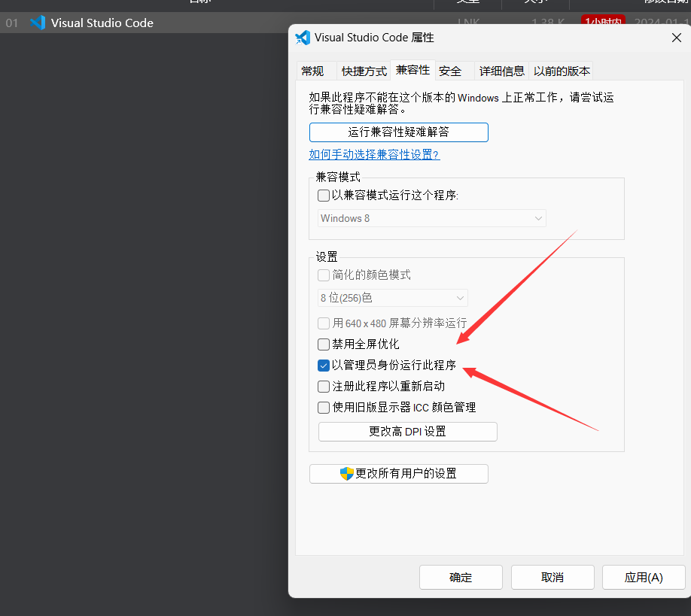Click 更改高 DPI 设置 button

tap(408, 432)
